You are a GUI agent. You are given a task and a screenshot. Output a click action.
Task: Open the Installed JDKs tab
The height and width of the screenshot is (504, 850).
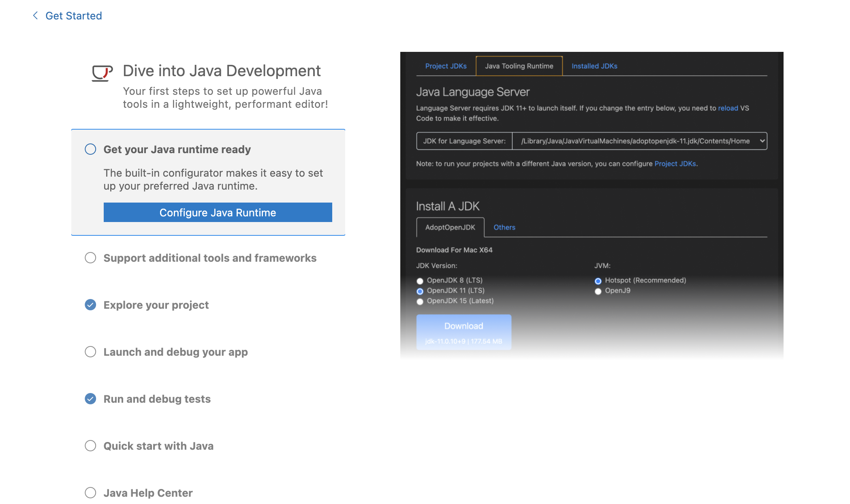pos(594,66)
